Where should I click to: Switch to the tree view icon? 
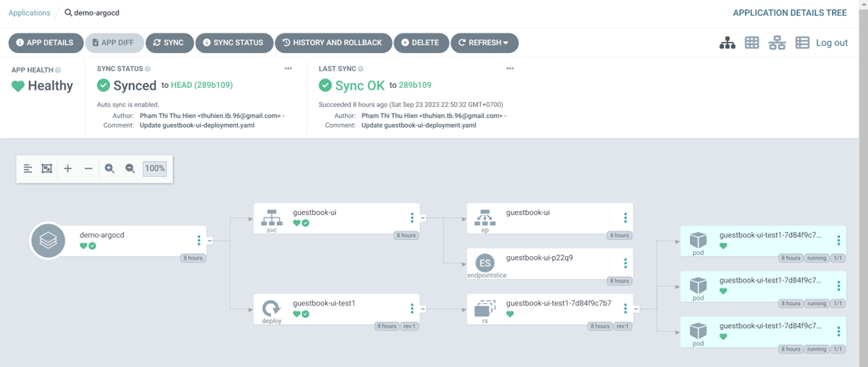click(x=728, y=43)
